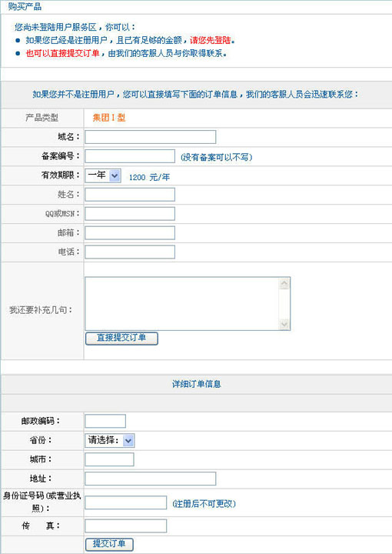Click the 电话 phone input field
Viewport: 392px width, 554px height.
130,252
